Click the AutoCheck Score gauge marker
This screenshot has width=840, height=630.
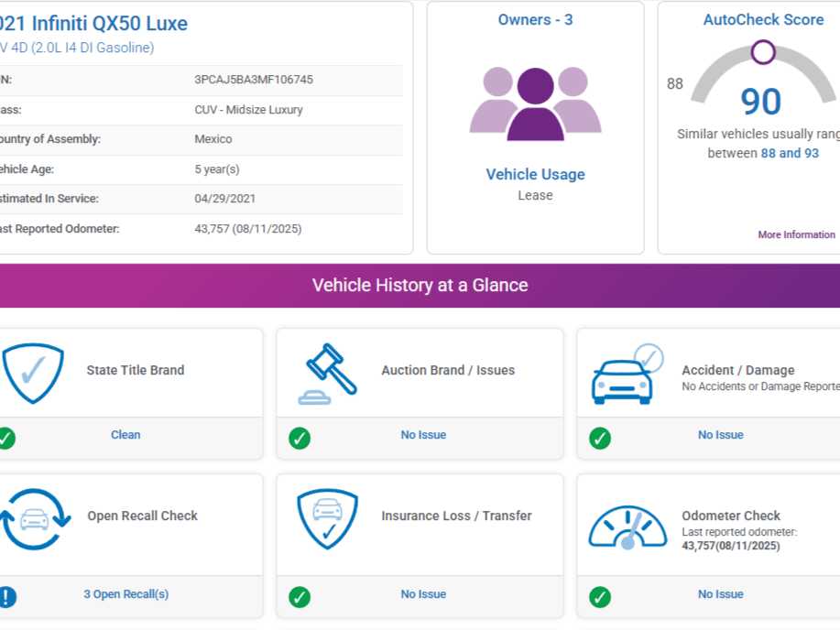tap(762, 52)
